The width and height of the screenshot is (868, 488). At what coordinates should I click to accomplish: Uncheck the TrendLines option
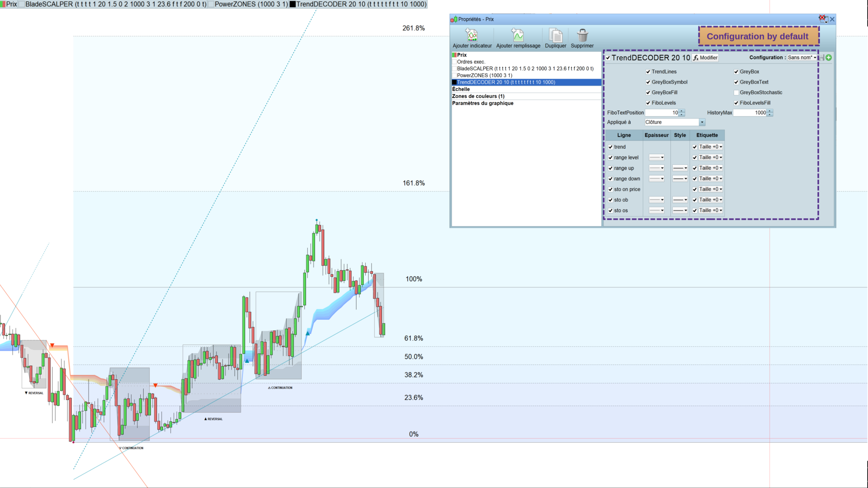coord(648,72)
